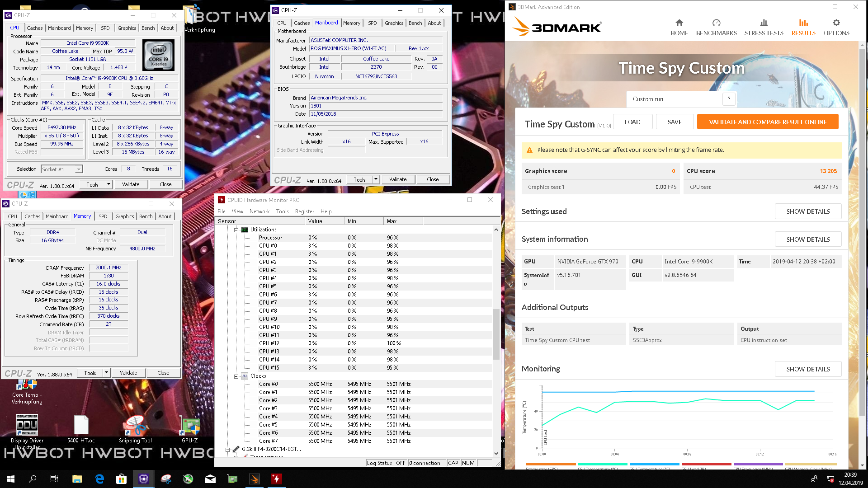Open Tools dropdown arrow in the Mainboard window
The image size is (868, 488).
(376, 179)
